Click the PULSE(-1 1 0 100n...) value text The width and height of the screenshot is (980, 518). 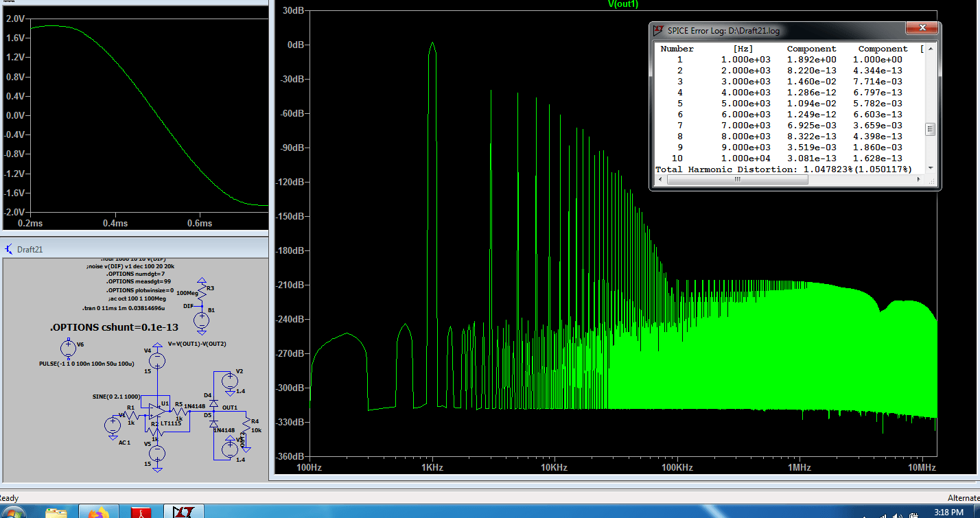86,364
